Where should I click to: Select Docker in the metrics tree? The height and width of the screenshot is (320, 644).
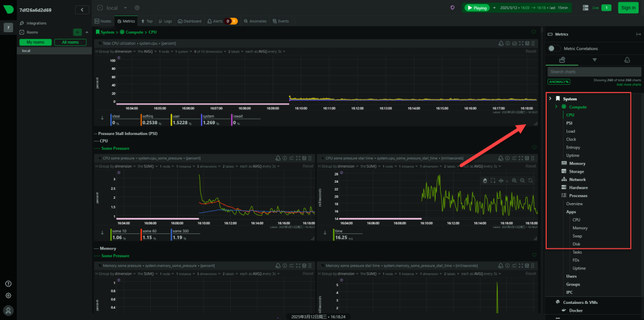[x=575, y=310]
